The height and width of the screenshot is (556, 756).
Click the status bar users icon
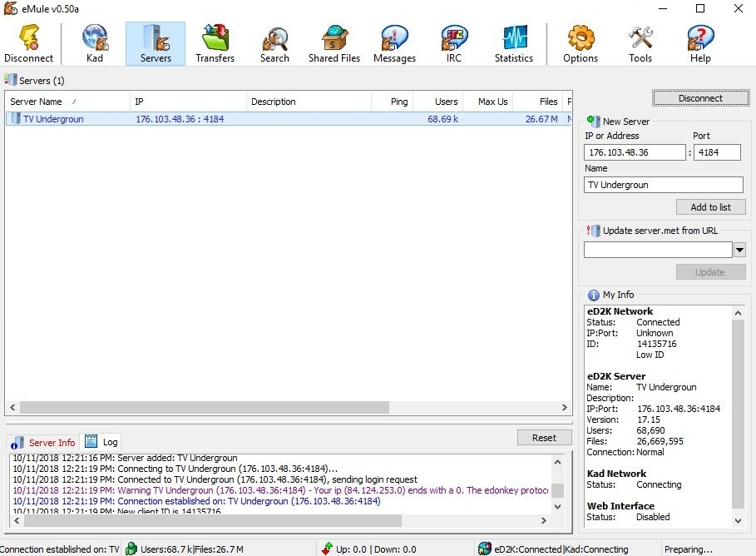tap(131, 549)
